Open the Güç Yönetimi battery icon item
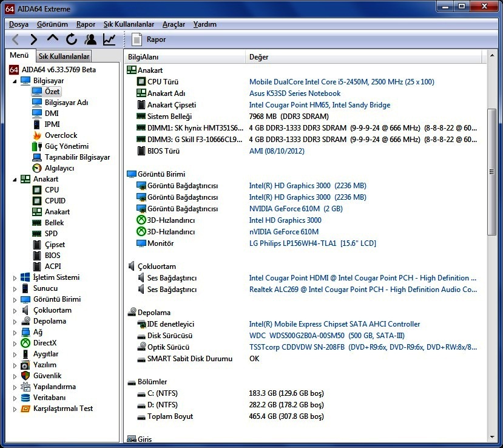 37,146
